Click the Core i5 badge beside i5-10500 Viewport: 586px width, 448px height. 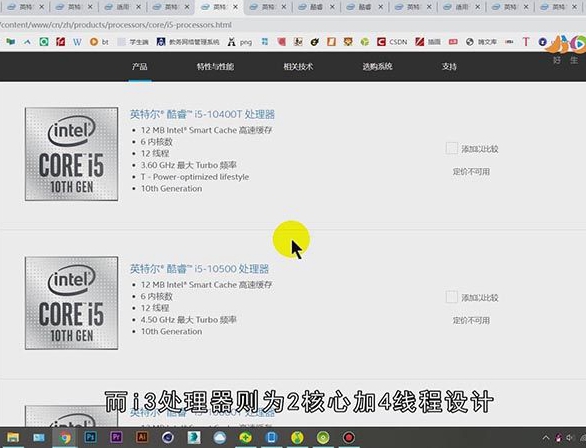[x=71, y=303]
